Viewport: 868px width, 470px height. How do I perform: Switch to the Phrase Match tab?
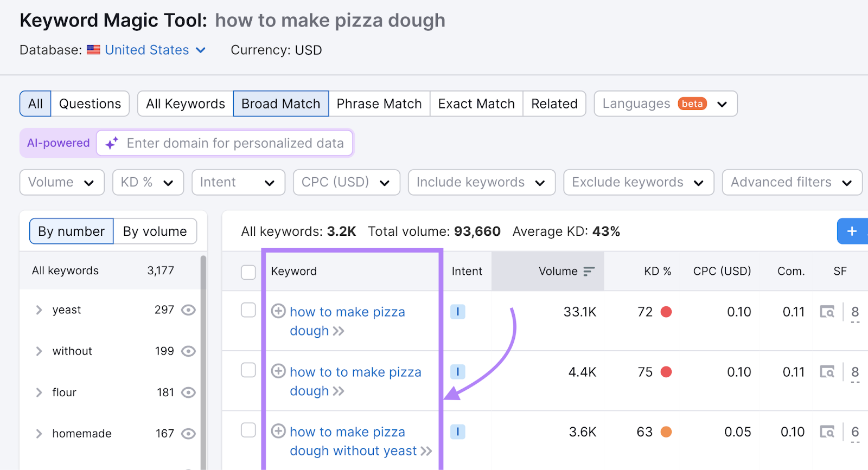point(379,104)
